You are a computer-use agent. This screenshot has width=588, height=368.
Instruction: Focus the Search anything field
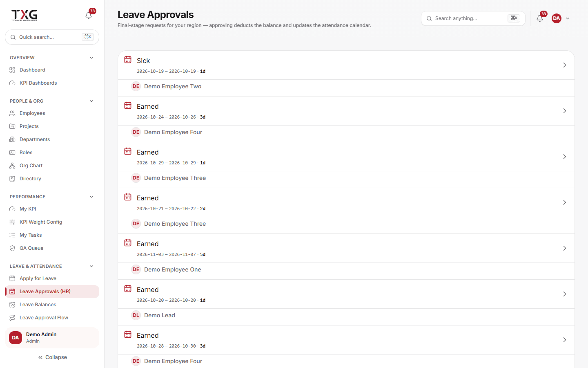[x=473, y=18]
